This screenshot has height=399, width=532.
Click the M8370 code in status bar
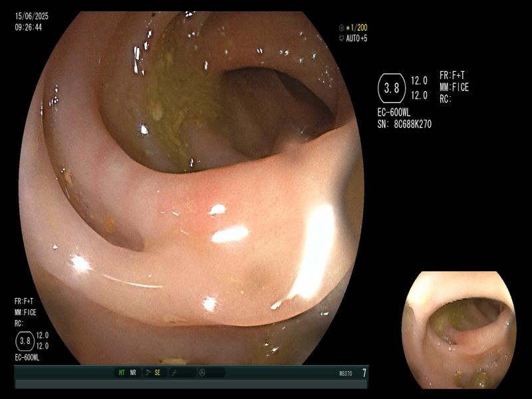click(346, 374)
